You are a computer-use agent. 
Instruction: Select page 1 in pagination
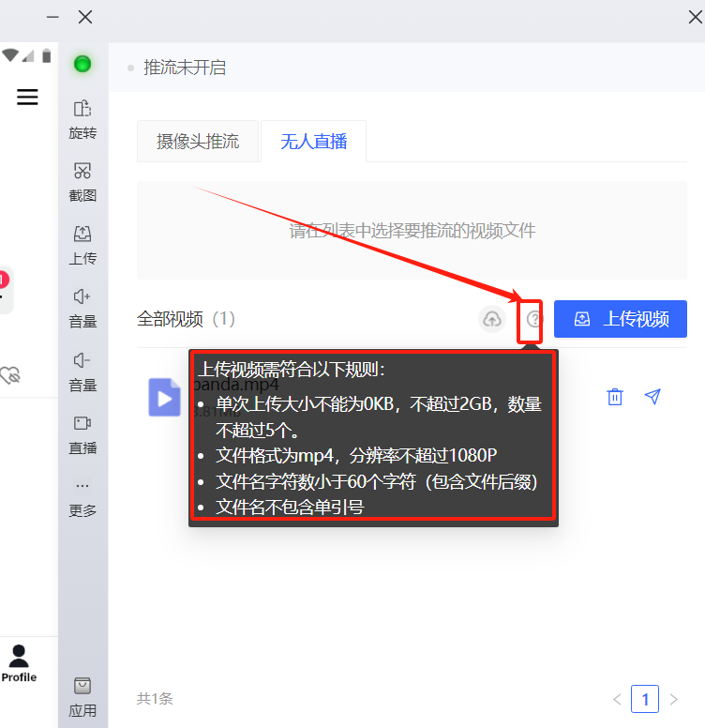(645, 699)
